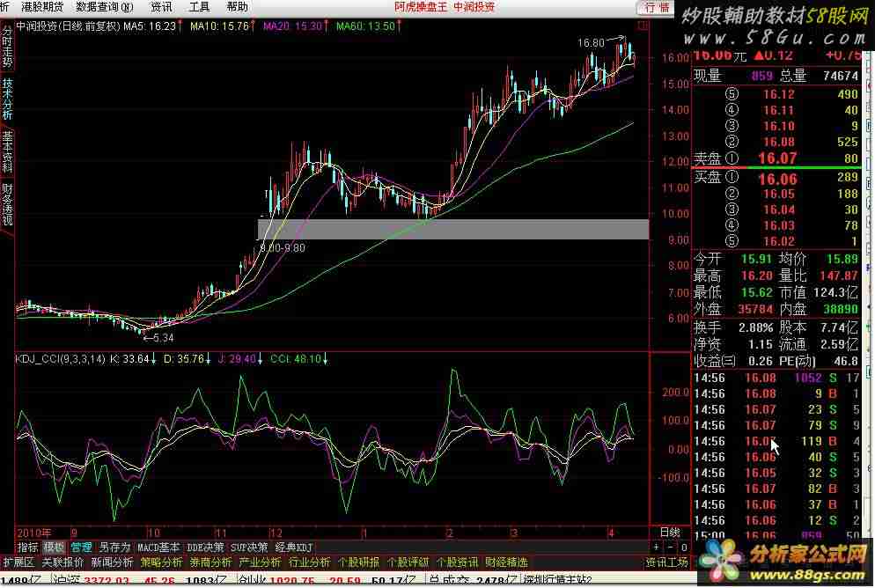Click buy level ⑤ price 16.02
The width and height of the screenshot is (875, 588).
tap(778, 241)
